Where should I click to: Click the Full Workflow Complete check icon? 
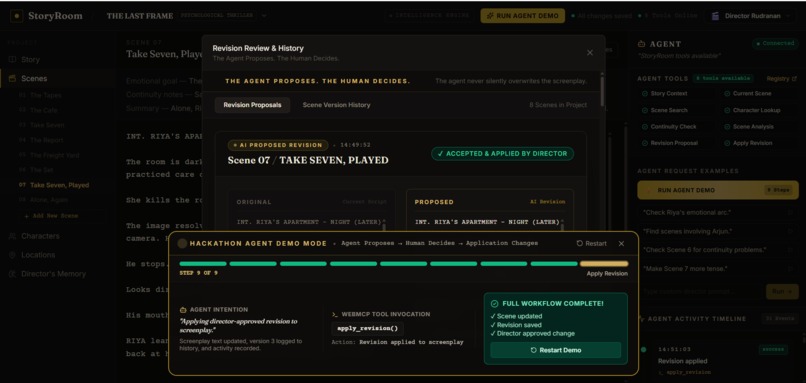pyautogui.click(x=494, y=304)
